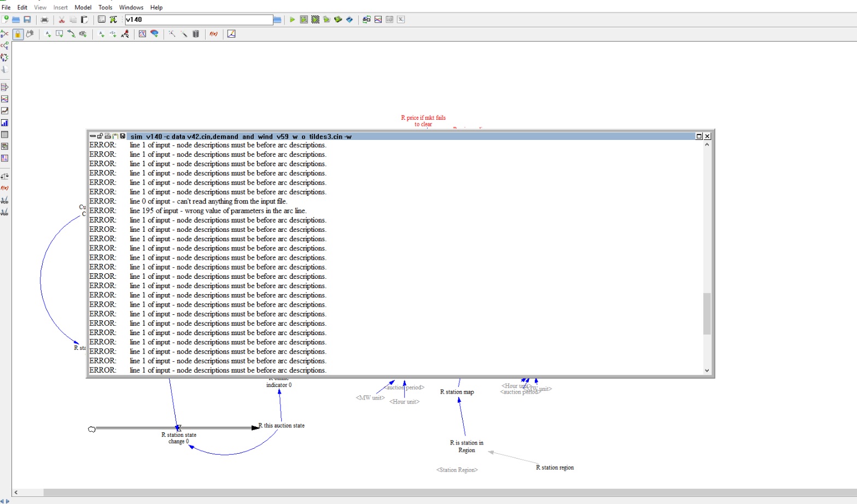Launch game mode checkered icon

[316, 20]
